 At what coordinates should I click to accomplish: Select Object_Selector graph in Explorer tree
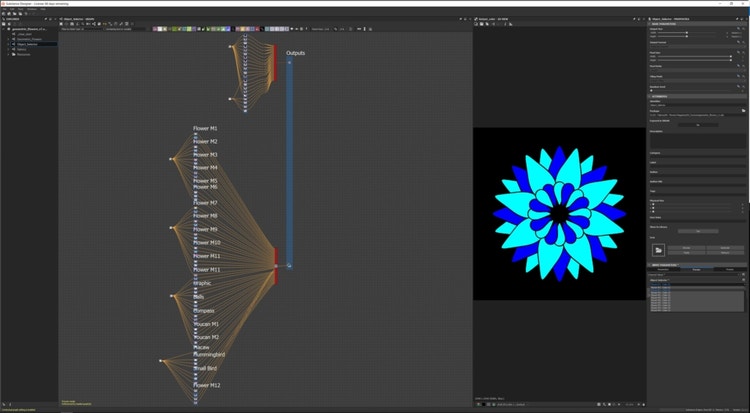click(27, 44)
